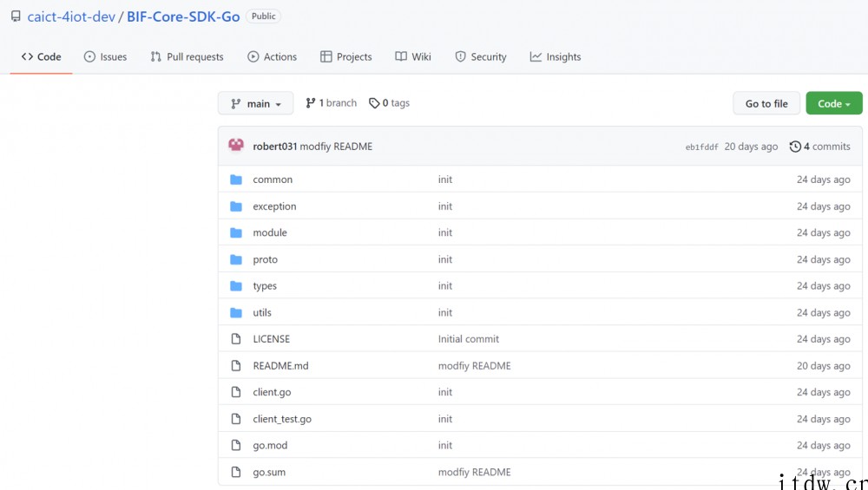Image resolution: width=868 pixels, height=490 pixels.
Task: Open the proto folder icon
Action: click(x=236, y=259)
